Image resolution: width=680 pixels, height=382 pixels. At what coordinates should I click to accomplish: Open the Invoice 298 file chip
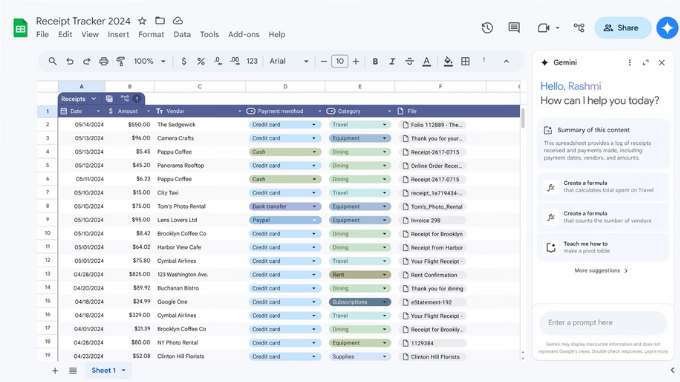click(x=432, y=220)
